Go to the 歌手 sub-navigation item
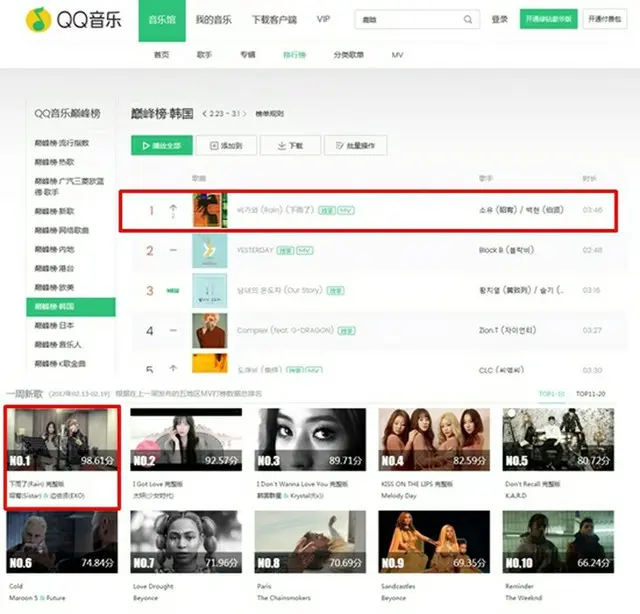Screen dimensions: 640x614 (x=204, y=55)
